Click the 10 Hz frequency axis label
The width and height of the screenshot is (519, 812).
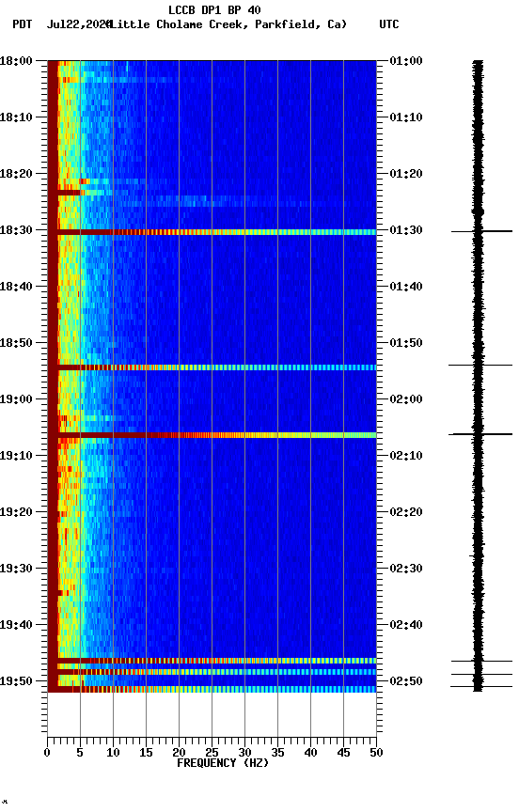click(x=113, y=754)
